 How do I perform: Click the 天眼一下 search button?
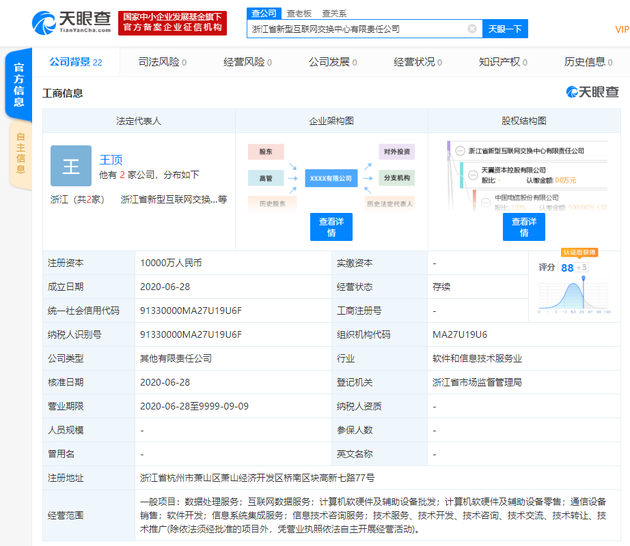(x=504, y=29)
